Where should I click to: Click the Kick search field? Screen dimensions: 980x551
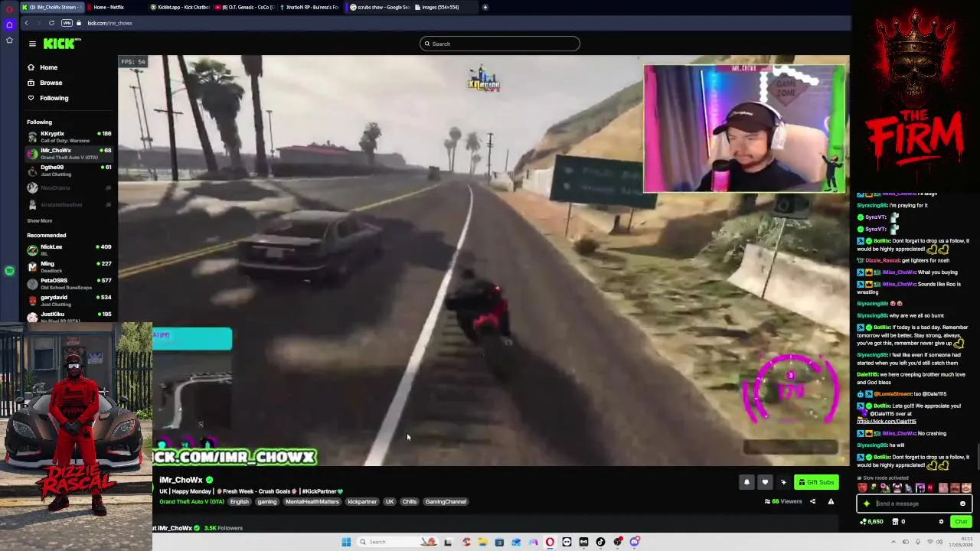pos(499,44)
